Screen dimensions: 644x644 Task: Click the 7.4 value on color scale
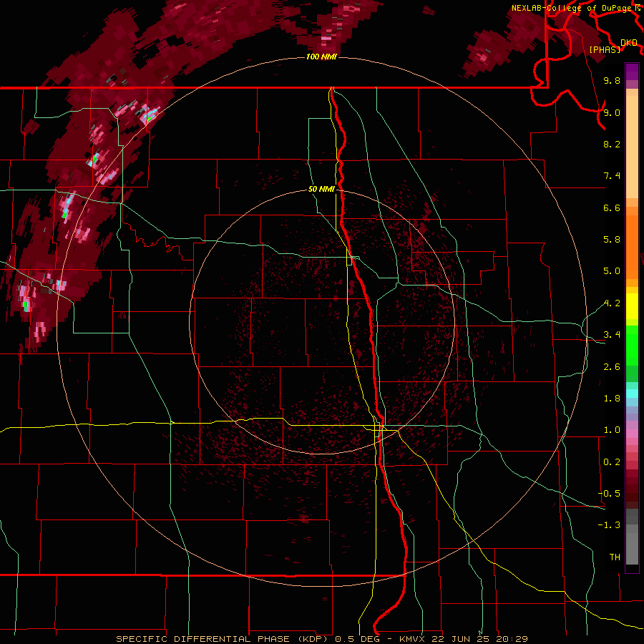click(612, 176)
